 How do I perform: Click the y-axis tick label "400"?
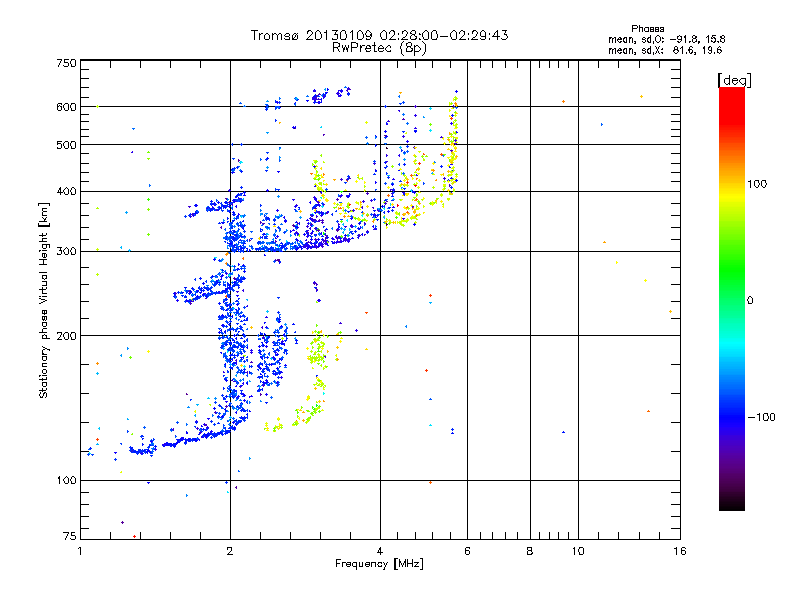tap(66, 192)
